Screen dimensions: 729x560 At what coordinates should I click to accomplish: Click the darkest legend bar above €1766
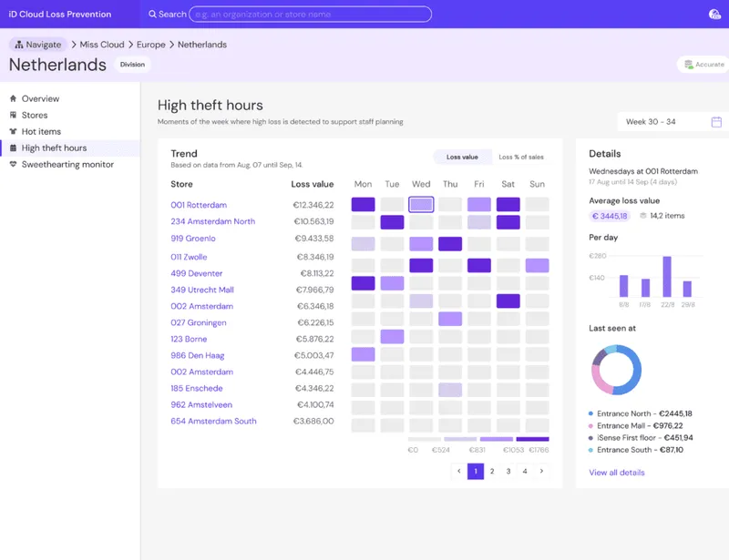pyautogui.click(x=532, y=439)
